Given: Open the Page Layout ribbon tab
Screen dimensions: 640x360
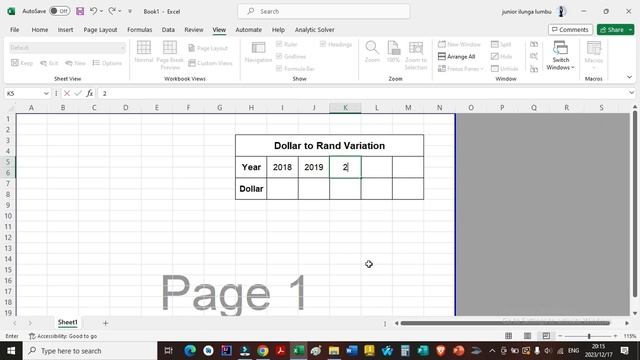Looking at the screenshot, I should pyautogui.click(x=100, y=30).
